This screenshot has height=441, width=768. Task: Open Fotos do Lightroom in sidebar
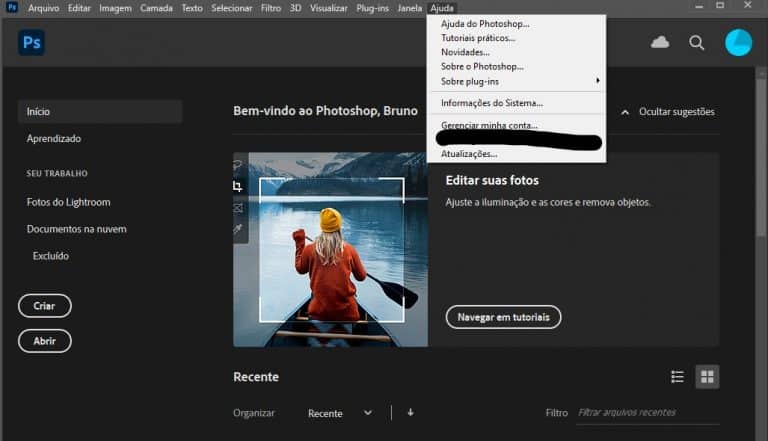(x=69, y=202)
